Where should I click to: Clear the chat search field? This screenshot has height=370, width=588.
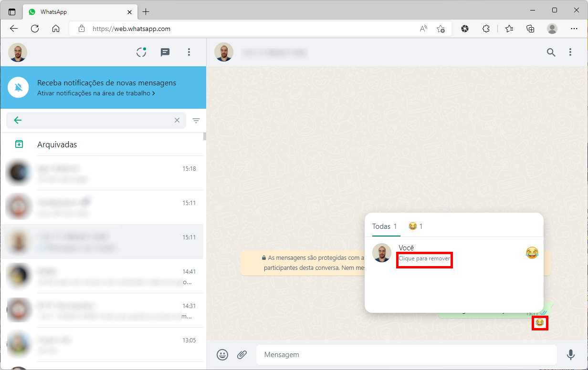(x=177, y=120)
